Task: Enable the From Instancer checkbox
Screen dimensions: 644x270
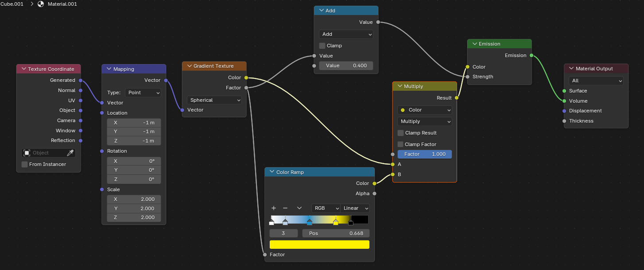Action: [x=25, y=164]
